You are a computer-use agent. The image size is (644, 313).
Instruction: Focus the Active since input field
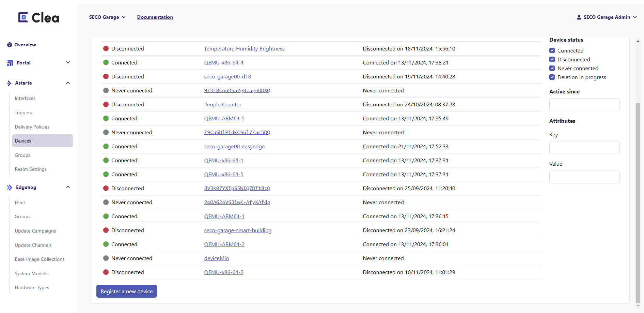(584, 105)
